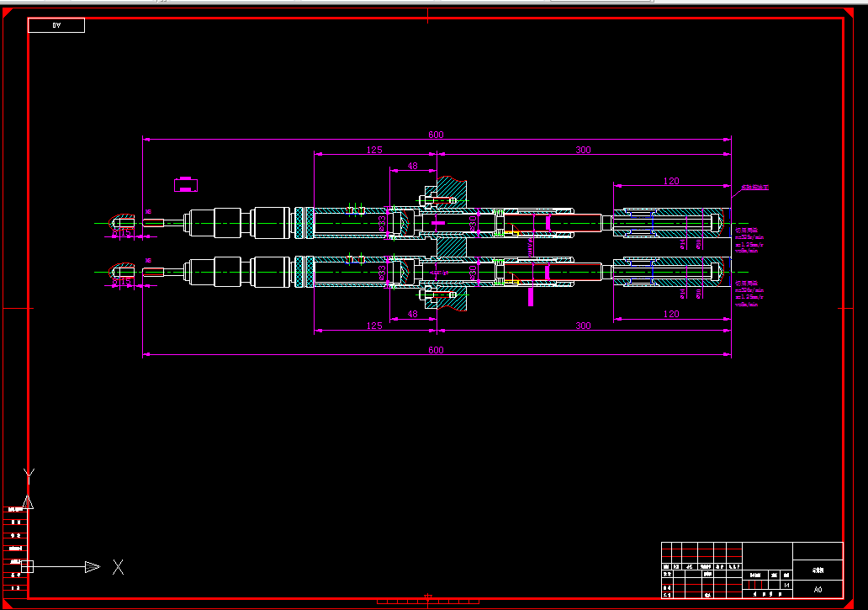
Task: Select the top 600 overall dimension text
Action: 436,135
